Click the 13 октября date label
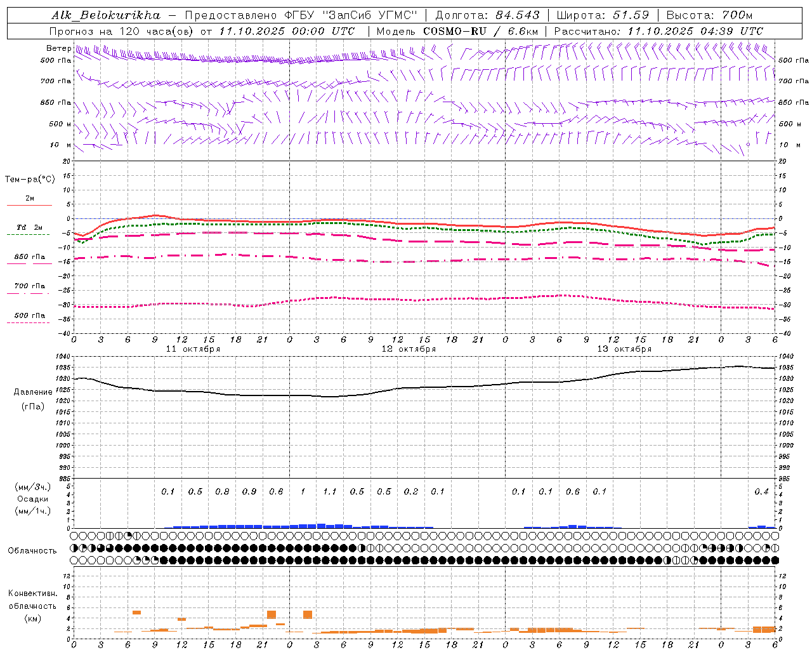This screenshot has height=650, width=812. point(624,349)
